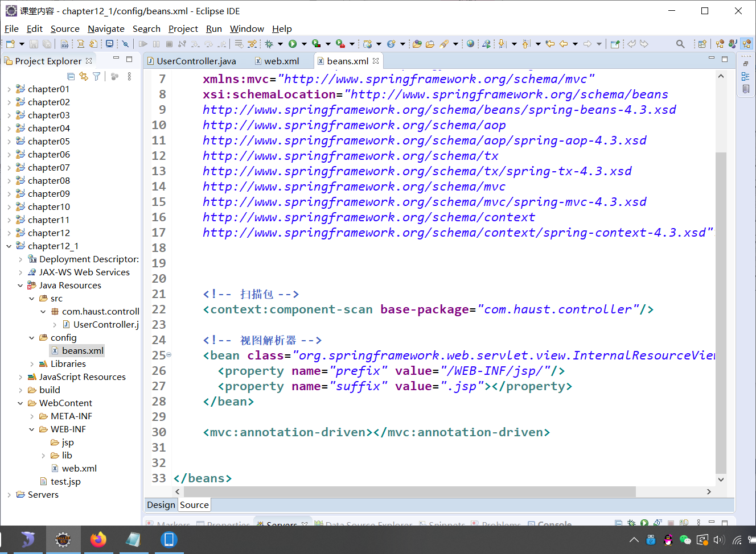
Task: Expand the chapter12 project node
Action: (9, 233)
